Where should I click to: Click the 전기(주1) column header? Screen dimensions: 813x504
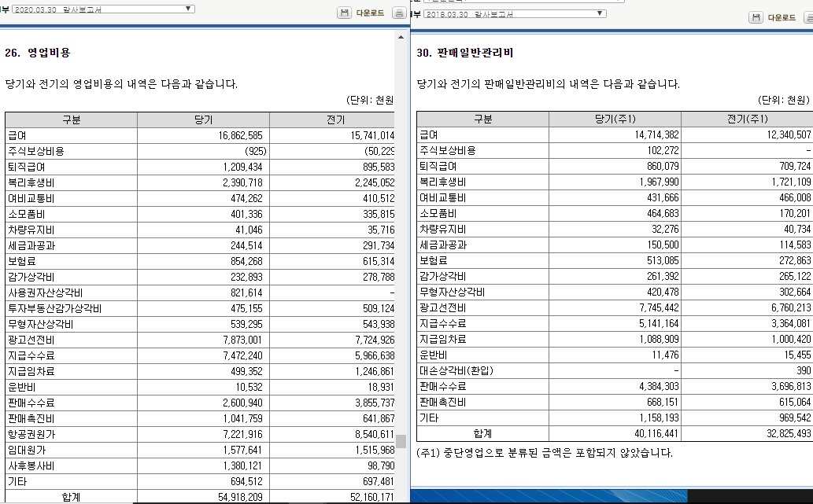click(x=747, y=120)
